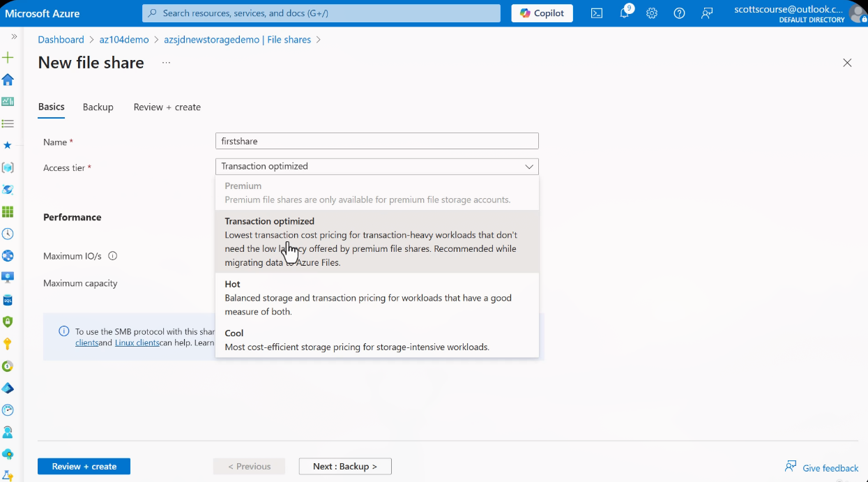868x482 pixels.
Task: Click the firstshare name input field
Action: point(376,140)
